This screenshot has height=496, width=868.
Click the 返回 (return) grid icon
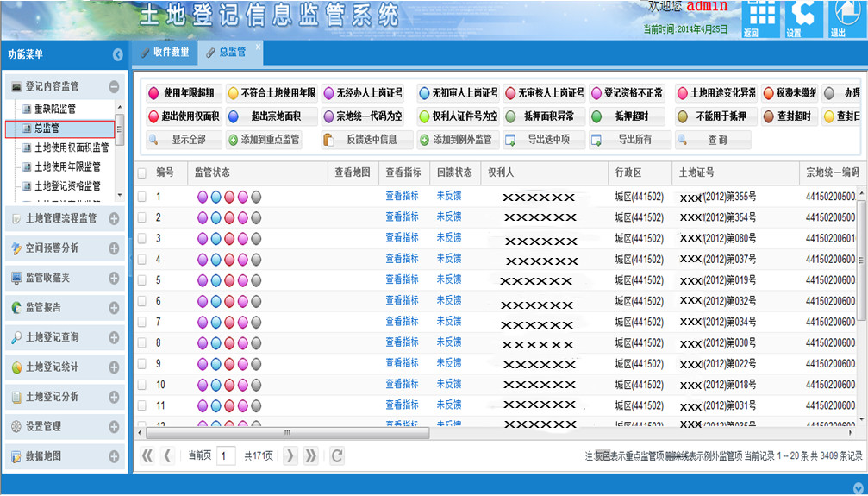pyautogui.click(x=759, y=17)
